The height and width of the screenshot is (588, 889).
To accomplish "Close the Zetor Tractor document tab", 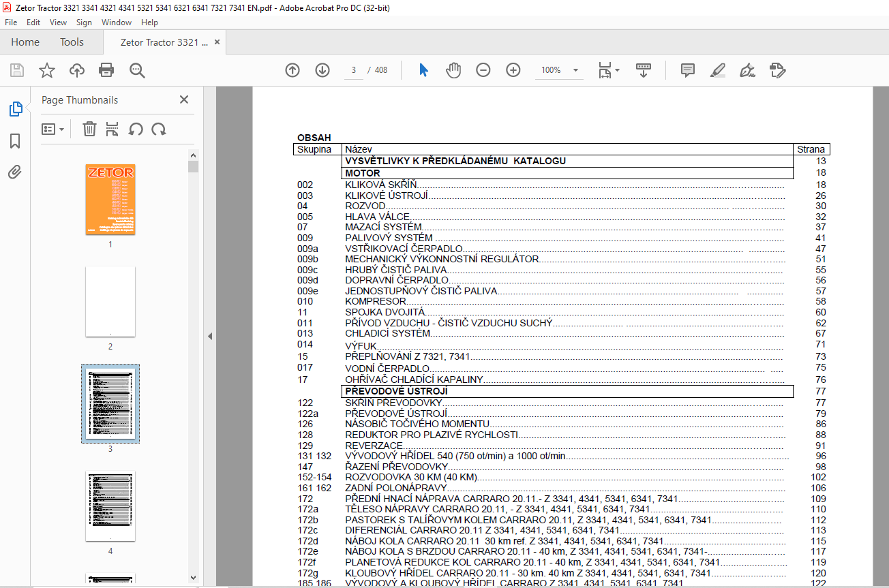I will tap(217, 42).
